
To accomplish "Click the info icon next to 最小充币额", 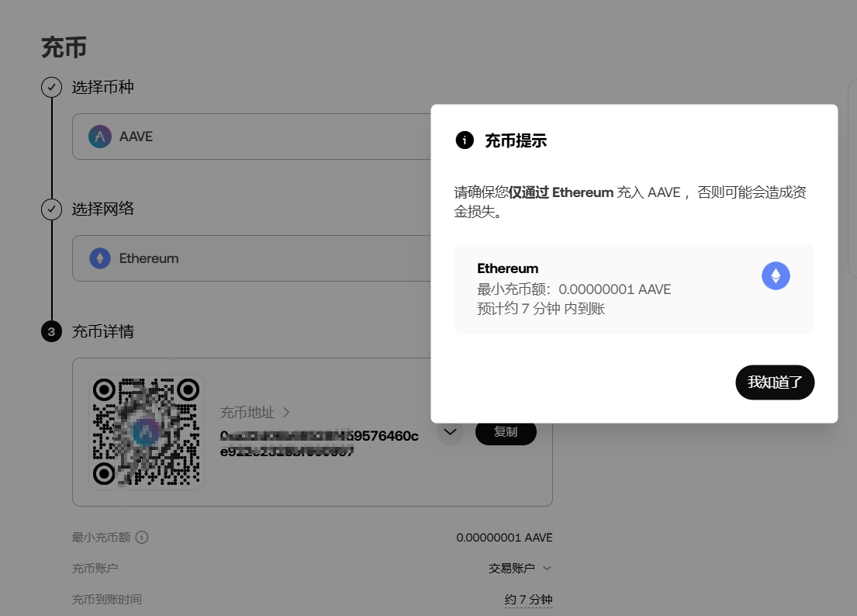I will click(x=143, y=537).
